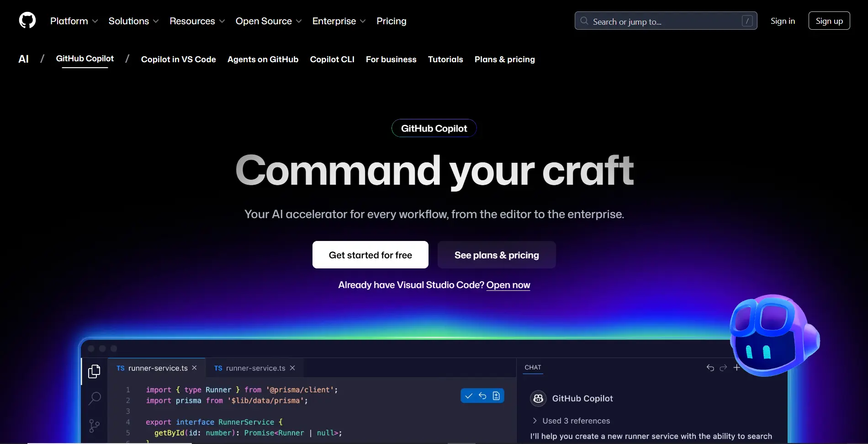868x444 pixels.
Task: Click the redo arrow in the chat header
Action: pos(723,367)
